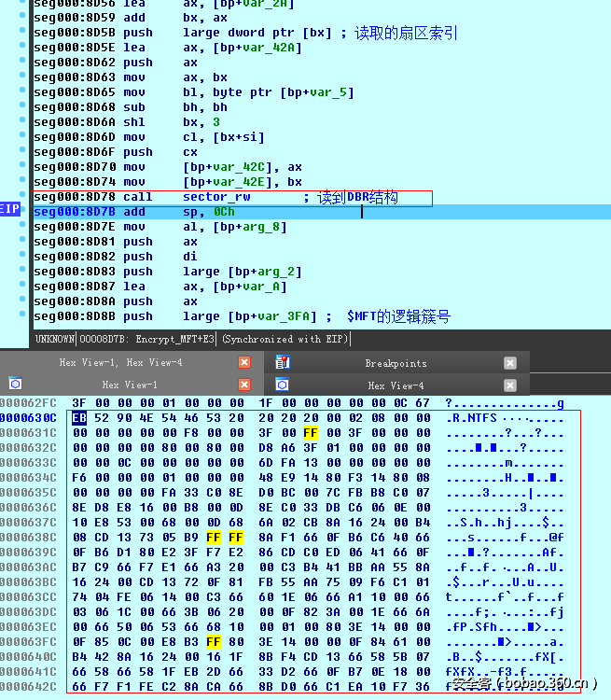Select the highlighted EB byte in hex view
The height and width of the screenshot is (700, 611).
point(79,418)
